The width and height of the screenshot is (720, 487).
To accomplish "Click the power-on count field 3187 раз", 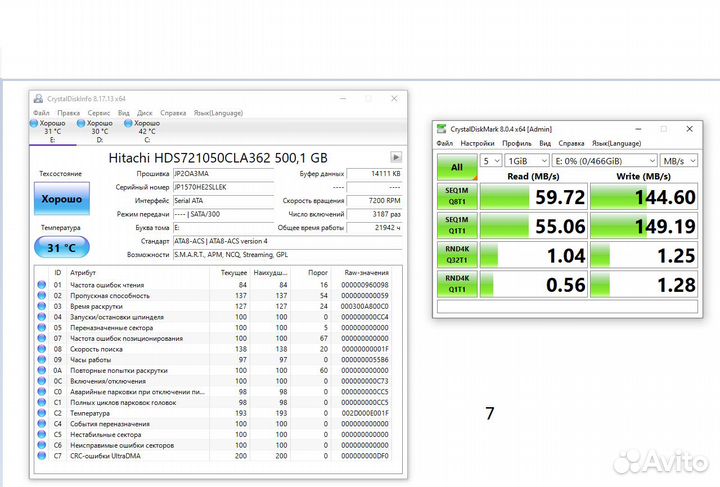I will click(x=374, y=214).
